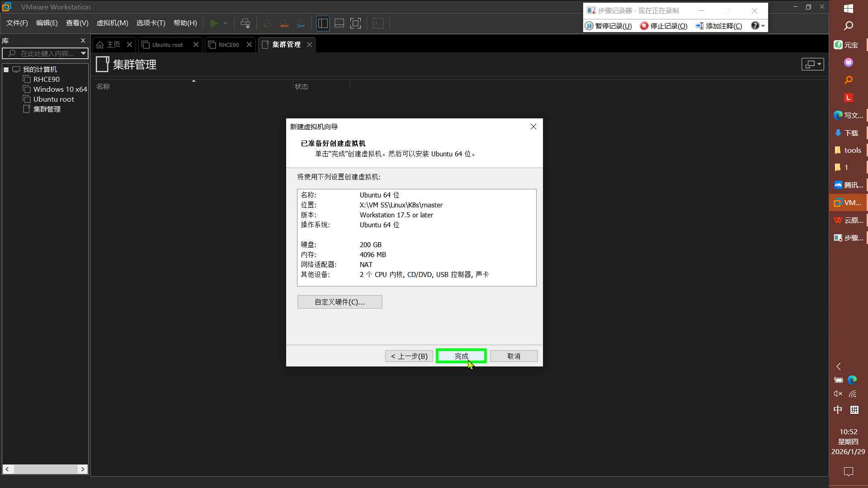The image size is (868, 488).
Task: Toggle the show library sidebar view icon
Action: pos(323,23)
